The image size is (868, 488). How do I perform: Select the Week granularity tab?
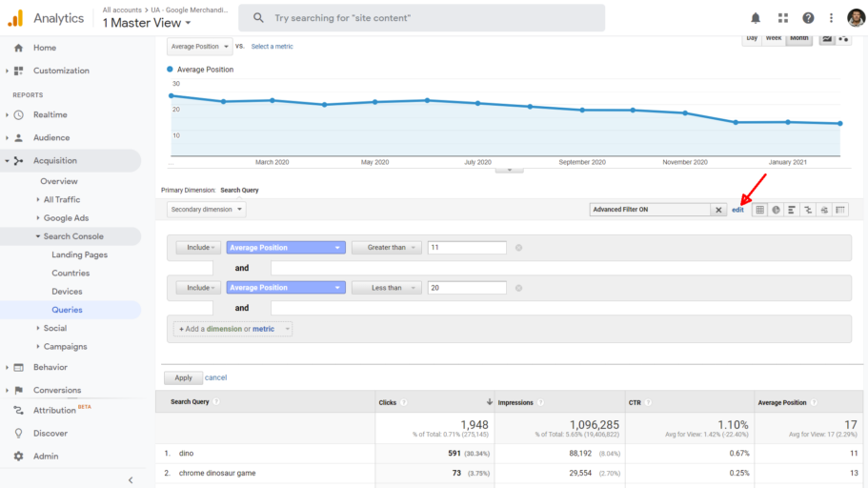pos(774,39)
